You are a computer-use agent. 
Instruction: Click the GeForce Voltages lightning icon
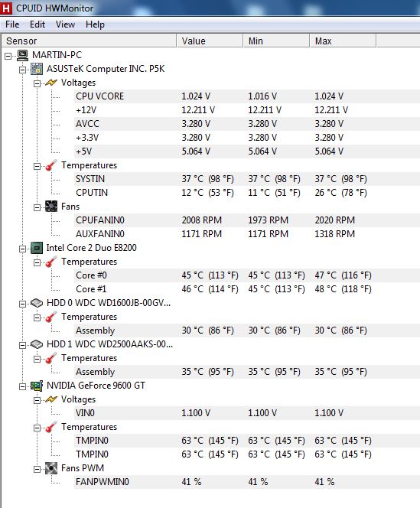tap(51, 399)
